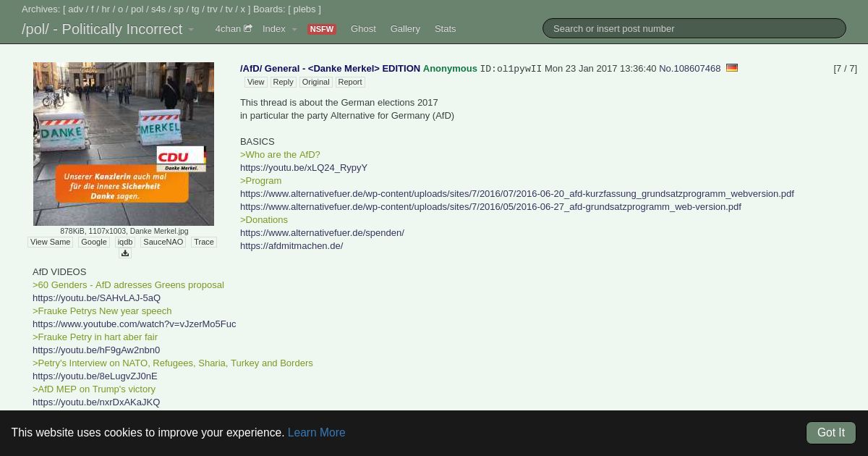
Task: Open the trv archive link
Action: point(212,9)
